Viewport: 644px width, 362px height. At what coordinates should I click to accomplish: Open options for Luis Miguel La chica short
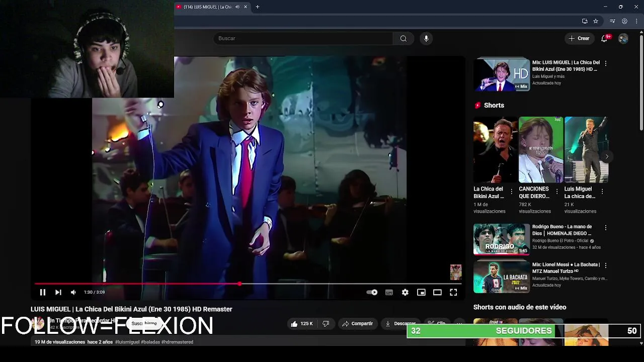point(602,192)
